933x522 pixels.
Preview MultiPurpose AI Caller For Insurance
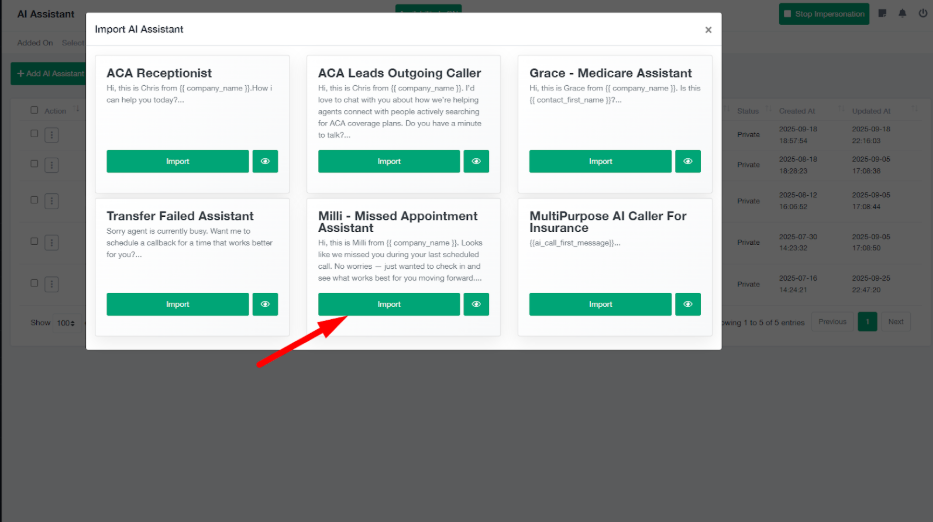click(688, 304)
